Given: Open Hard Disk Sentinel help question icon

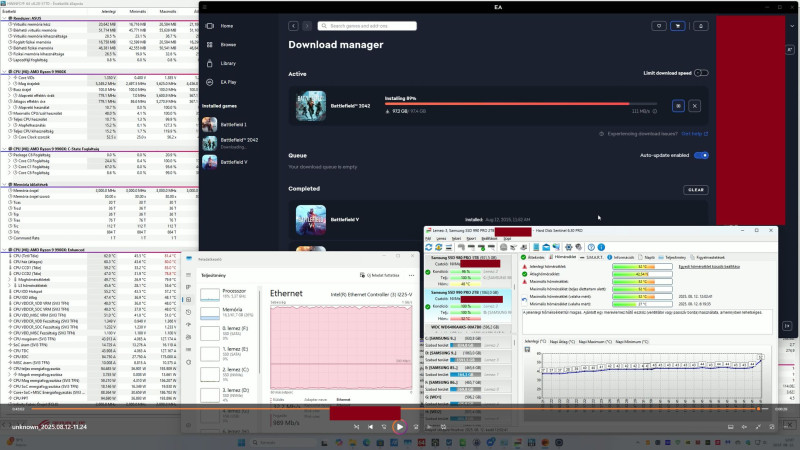Looking at the screenshot, I should point(591,247).
